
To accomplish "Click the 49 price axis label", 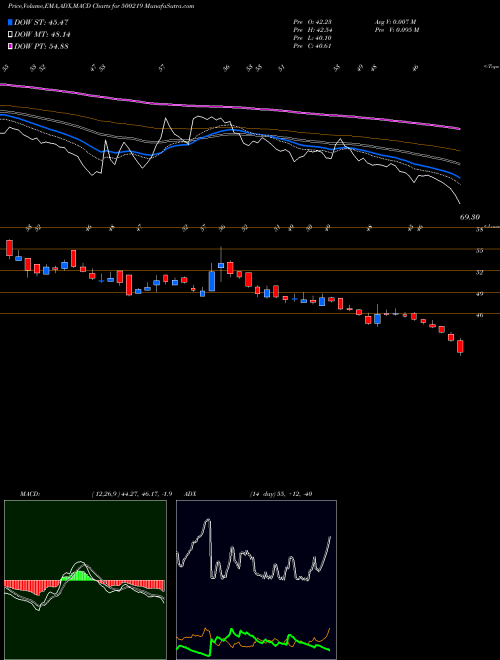I will 479,294.
